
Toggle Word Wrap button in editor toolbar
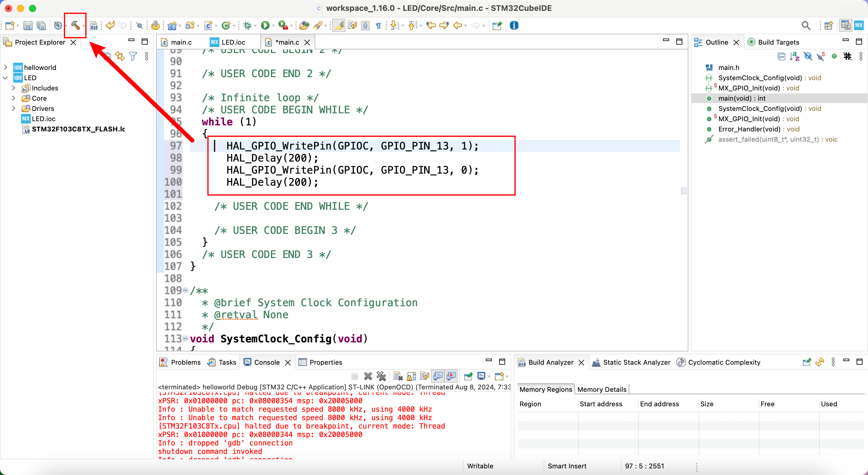(352, 26)
